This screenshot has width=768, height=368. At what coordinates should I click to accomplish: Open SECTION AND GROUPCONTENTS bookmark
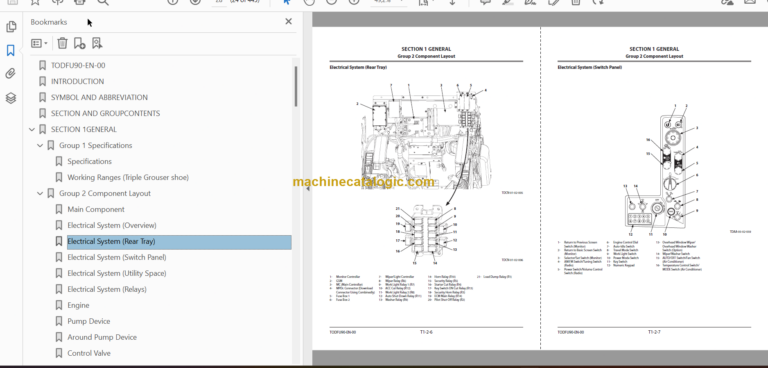[x=105, y=113]
